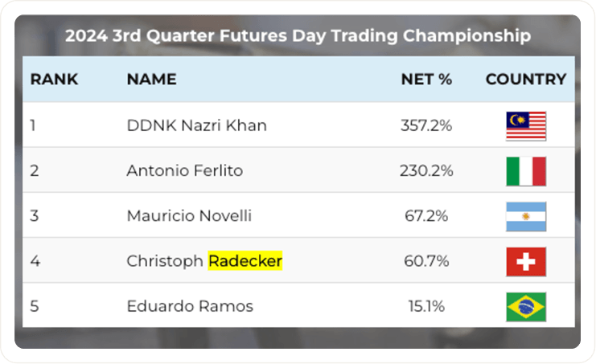
Task: Click the NAME column header
Action: click(151, 80)
